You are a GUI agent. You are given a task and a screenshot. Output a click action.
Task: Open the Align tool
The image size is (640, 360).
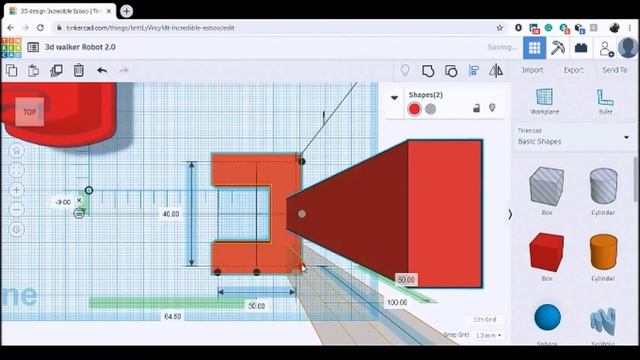pyautogui.click(x=474, y=71)
